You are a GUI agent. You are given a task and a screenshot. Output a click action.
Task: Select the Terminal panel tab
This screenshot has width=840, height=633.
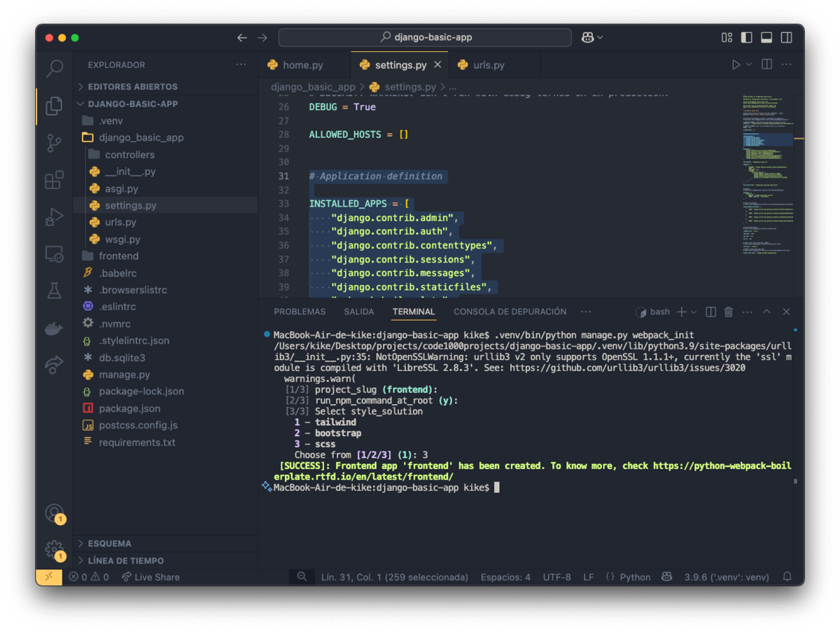tap(414, 312)
